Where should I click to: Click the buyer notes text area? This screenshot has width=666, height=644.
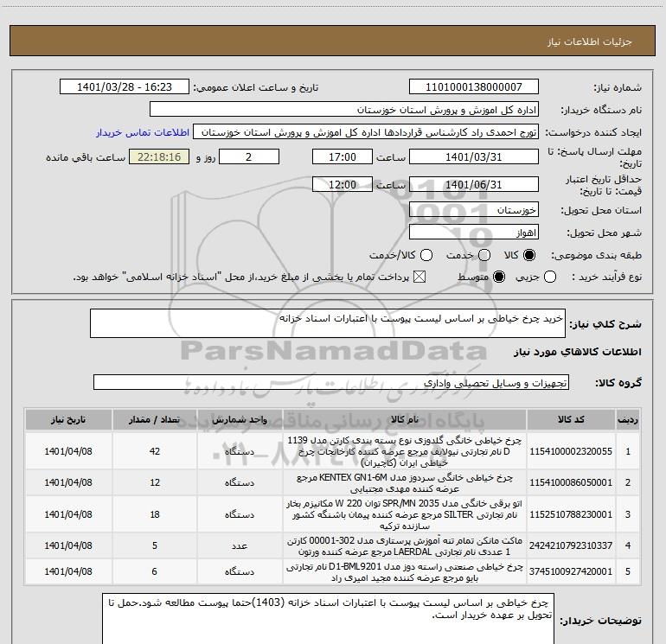click(329, 619)
